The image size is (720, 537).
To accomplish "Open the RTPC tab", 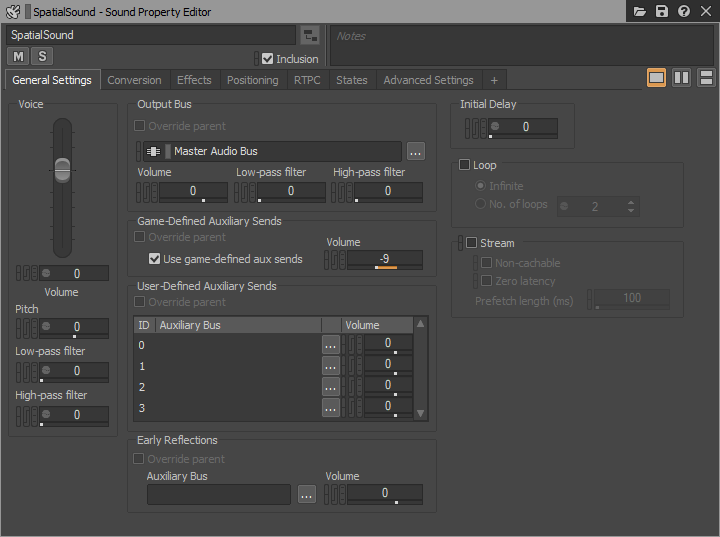I will coord(307,80).
